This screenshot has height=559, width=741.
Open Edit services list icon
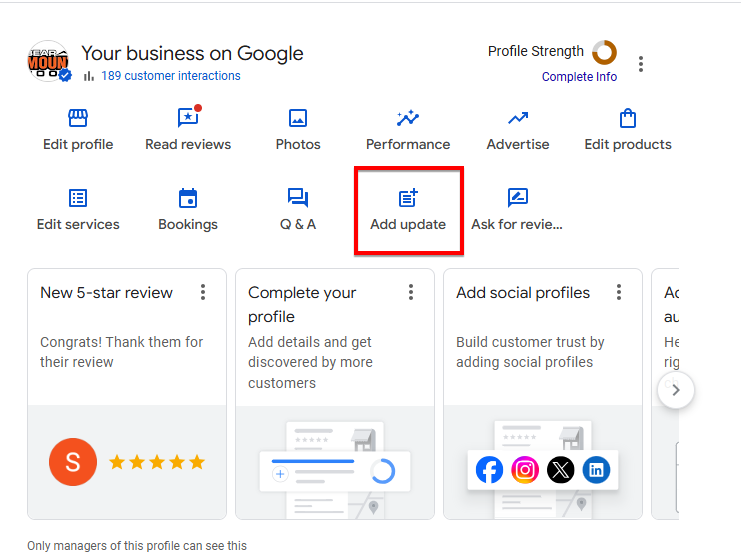pyautogui.click(x=78, y=198)
